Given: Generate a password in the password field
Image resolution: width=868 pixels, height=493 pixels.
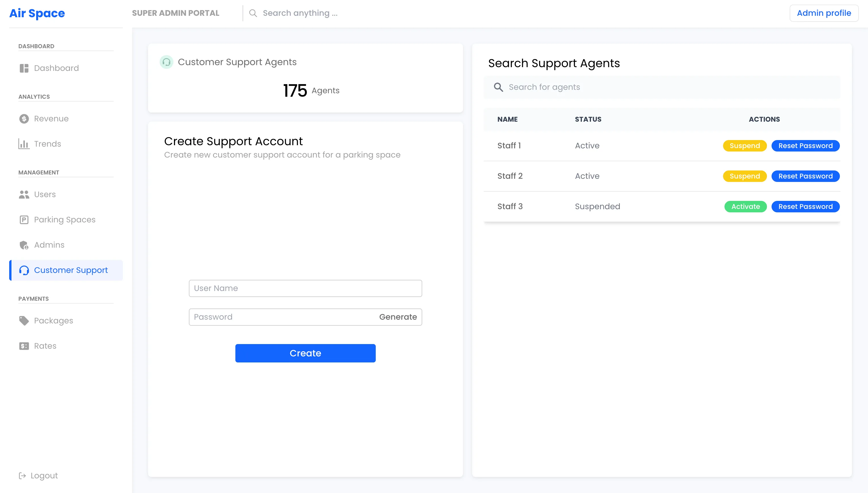Looking at the screenshot, I should [x=398, y=317].
